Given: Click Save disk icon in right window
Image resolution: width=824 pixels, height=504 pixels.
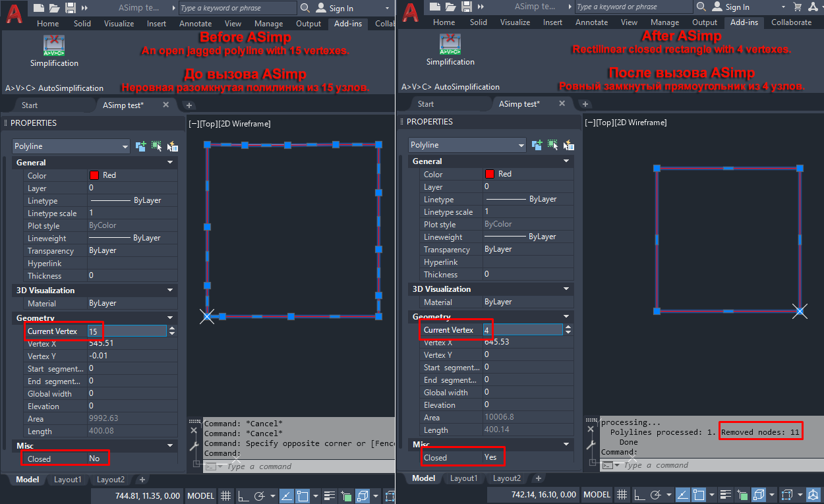Looking at the screenshot, I should tap(466, 7).
